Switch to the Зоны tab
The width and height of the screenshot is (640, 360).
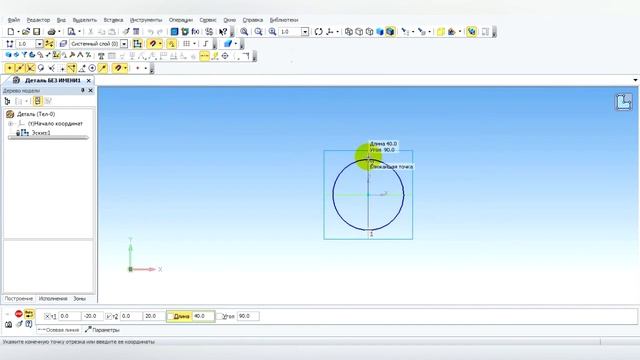coord(80,299)
